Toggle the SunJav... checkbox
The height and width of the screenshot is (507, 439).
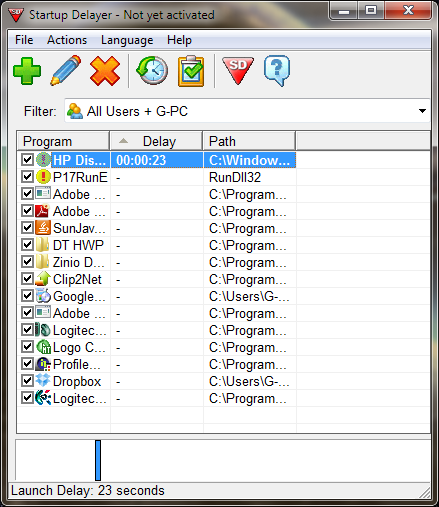pyautogui.click(x=27, y=228)
